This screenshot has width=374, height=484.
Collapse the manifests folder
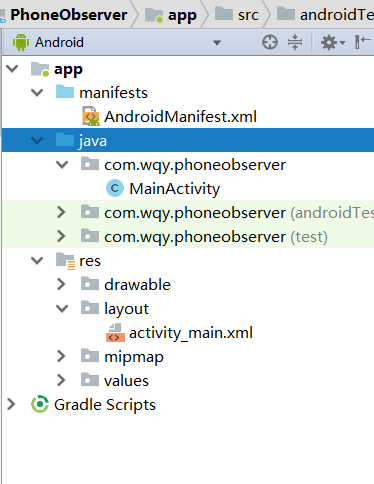tap(37, 93)
